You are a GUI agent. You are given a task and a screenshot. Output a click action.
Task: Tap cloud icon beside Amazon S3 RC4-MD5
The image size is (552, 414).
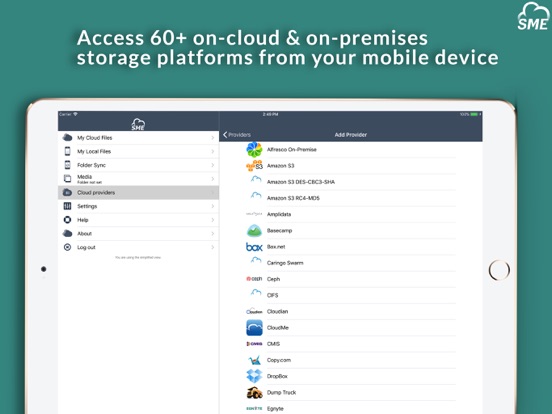[256, 195]
